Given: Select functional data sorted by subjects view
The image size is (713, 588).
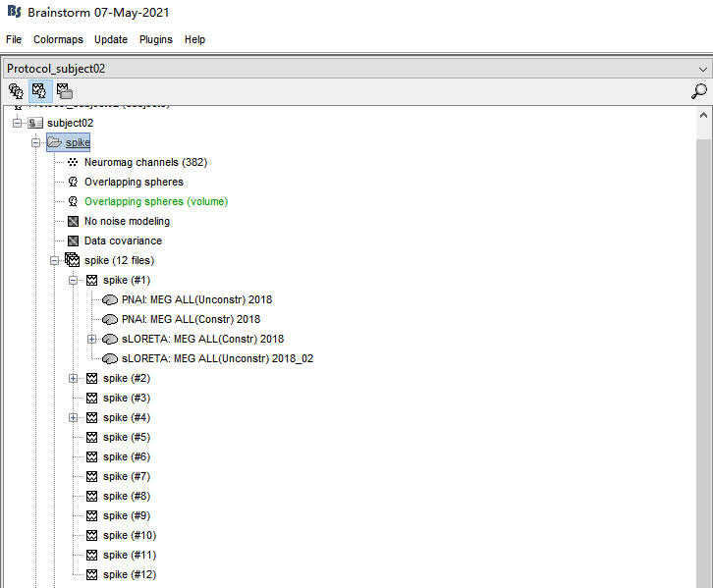Looking at the screenshot, I should tap(40, 91).
